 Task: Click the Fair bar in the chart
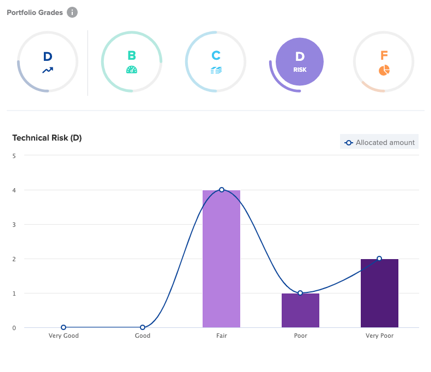coord(221,259)
